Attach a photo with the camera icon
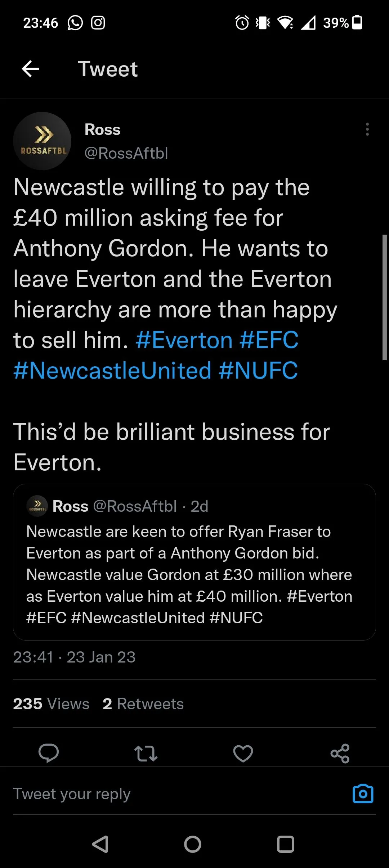The height and width of the screenshot is (868, 389). [x=363, y=794]
